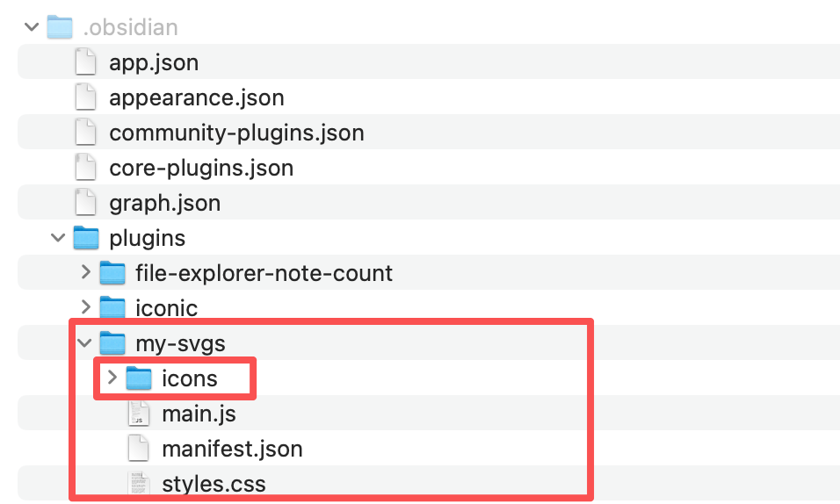This screenshot has height=504, width=840.
Task: Click the icons subfolder icon
Action: click(x=139, y=378)
